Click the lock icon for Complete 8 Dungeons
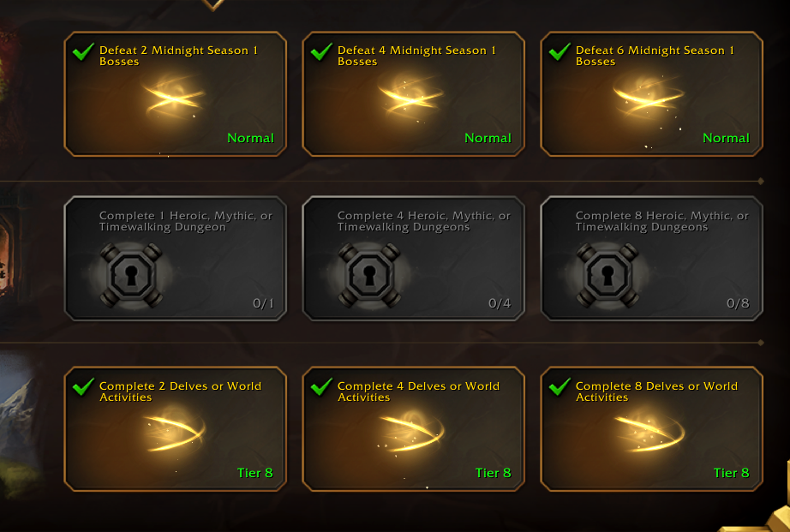This screenshot has height=532, width=790. [x=607, y=275]
